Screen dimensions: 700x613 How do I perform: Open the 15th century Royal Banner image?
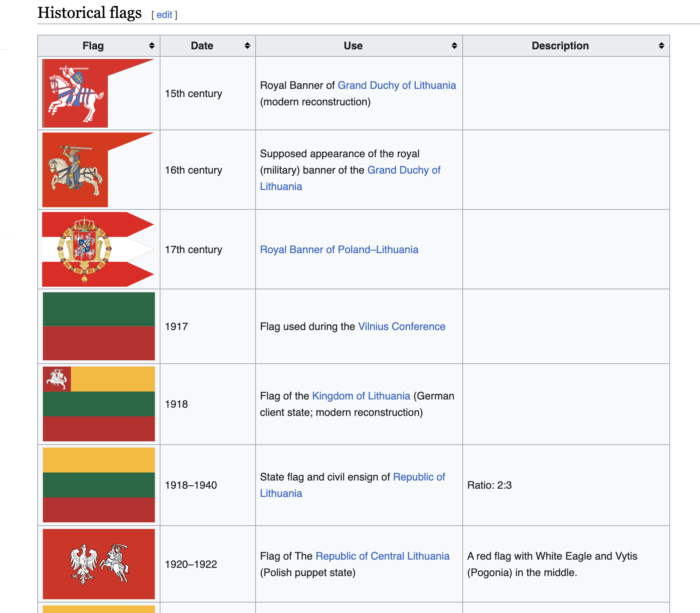pos(98,93)
